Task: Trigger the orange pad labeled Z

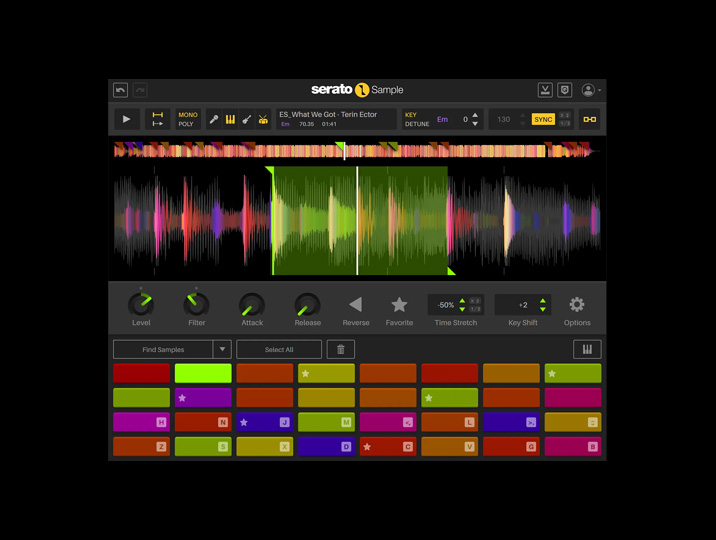Action: click(x=142, y=446)
